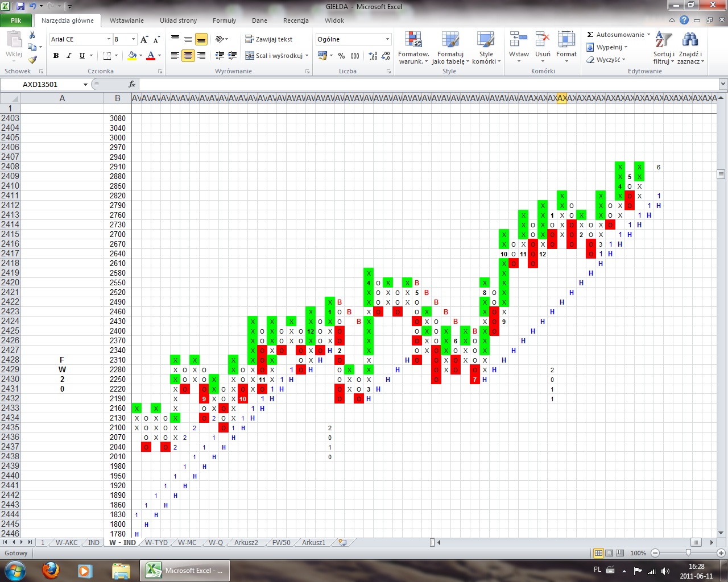
Task: Click the Save icon in the quick access toolbar
Action: [x=20, y=6]
